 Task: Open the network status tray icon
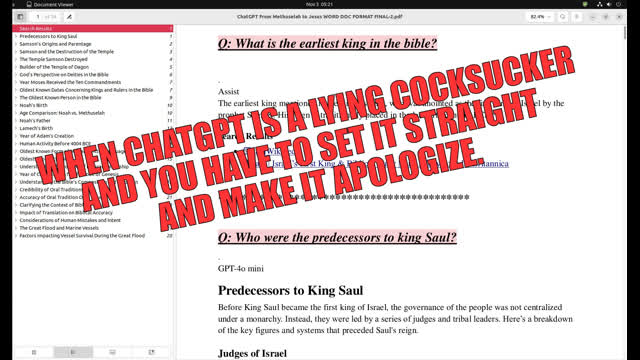click(x=600, y=4)
